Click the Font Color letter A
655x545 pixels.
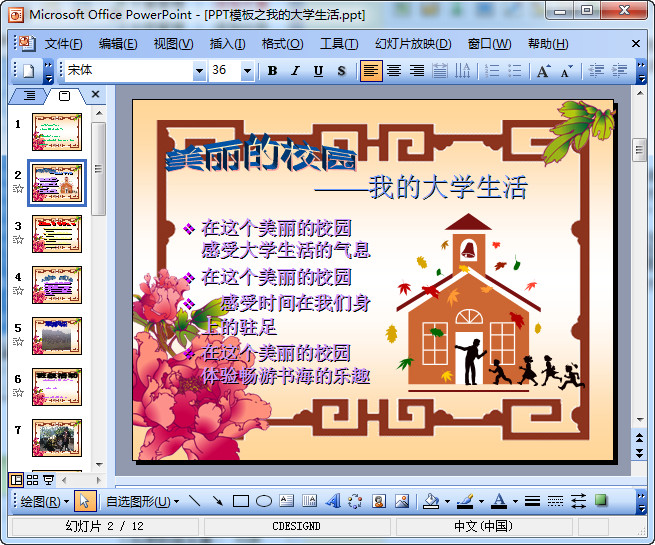coord(499,501)
